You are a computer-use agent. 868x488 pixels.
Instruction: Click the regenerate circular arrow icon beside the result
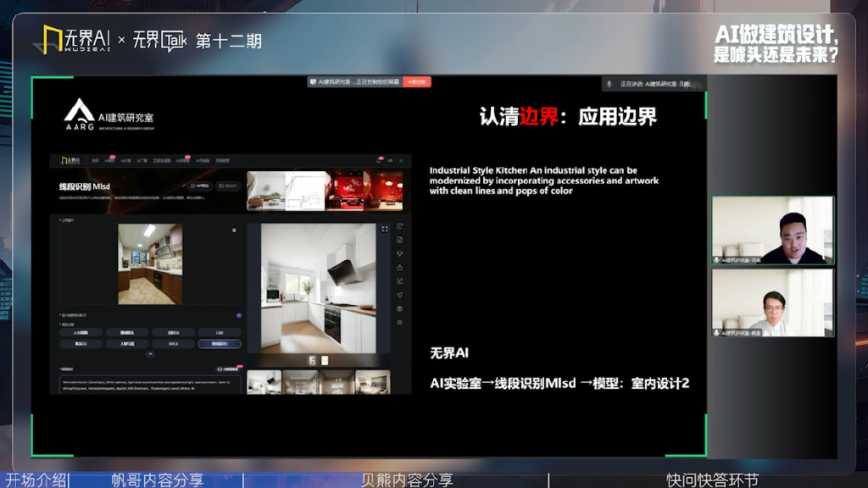(400, 226)
